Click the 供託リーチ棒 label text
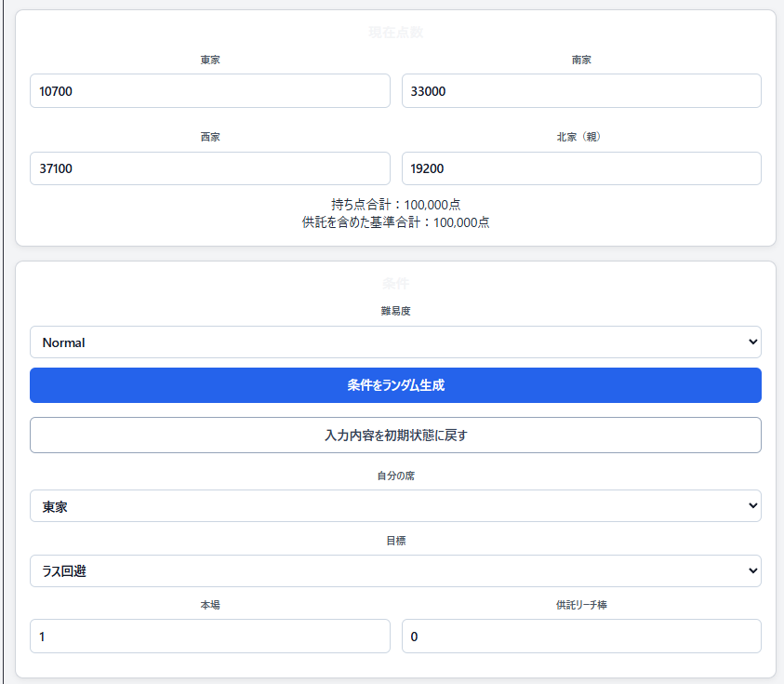The height and width of the screenshot is (684, 784). click(581, 606)
